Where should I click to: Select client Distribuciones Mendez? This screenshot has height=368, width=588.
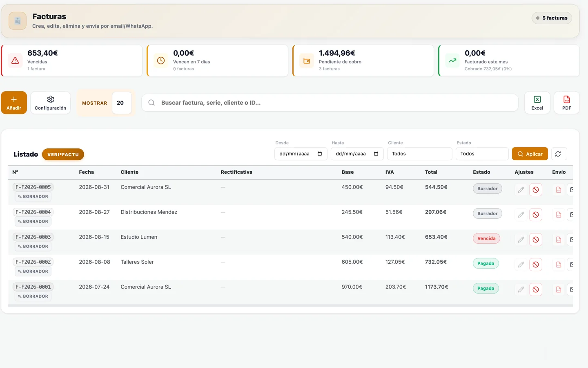click(149, 212)
